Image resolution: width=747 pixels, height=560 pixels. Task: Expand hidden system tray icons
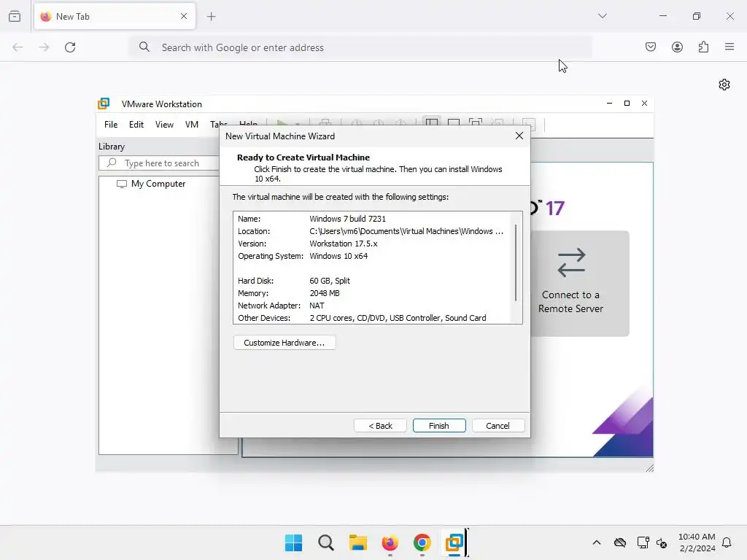tap(597, 542)
